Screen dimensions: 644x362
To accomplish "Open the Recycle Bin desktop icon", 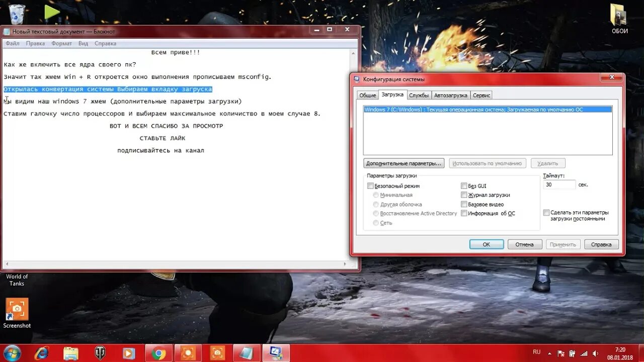I will pyautogui.click(x=17, y=14).
